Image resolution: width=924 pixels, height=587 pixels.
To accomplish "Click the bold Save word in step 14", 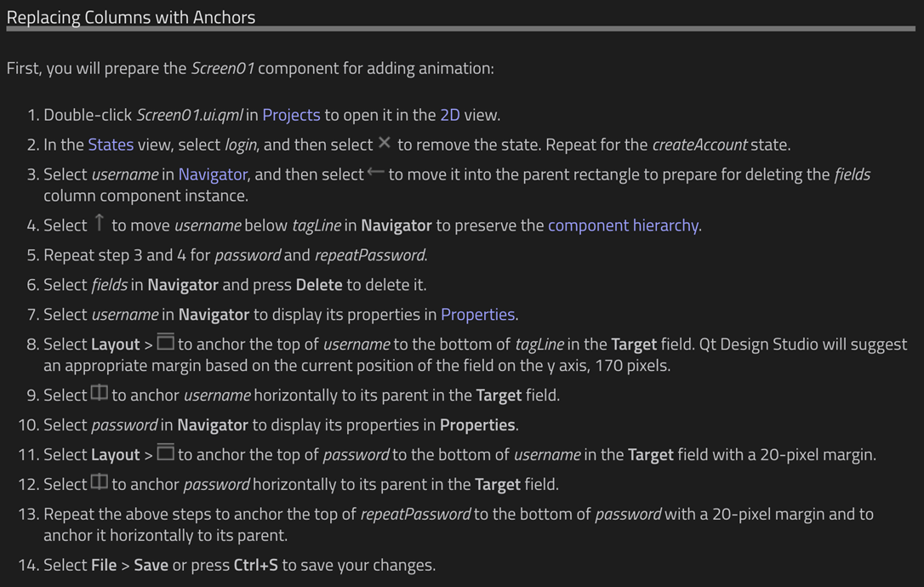I will coord(151,565).
